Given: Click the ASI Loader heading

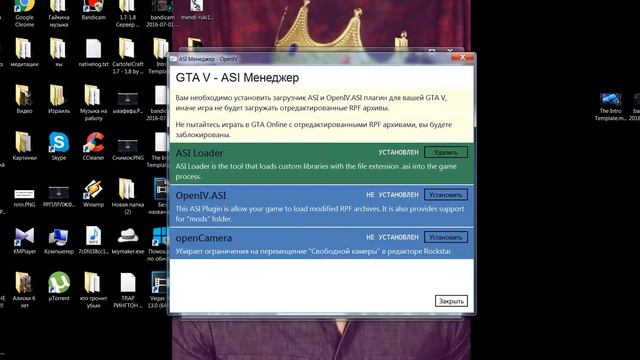Looking at the screenshot, I should 199,153.
